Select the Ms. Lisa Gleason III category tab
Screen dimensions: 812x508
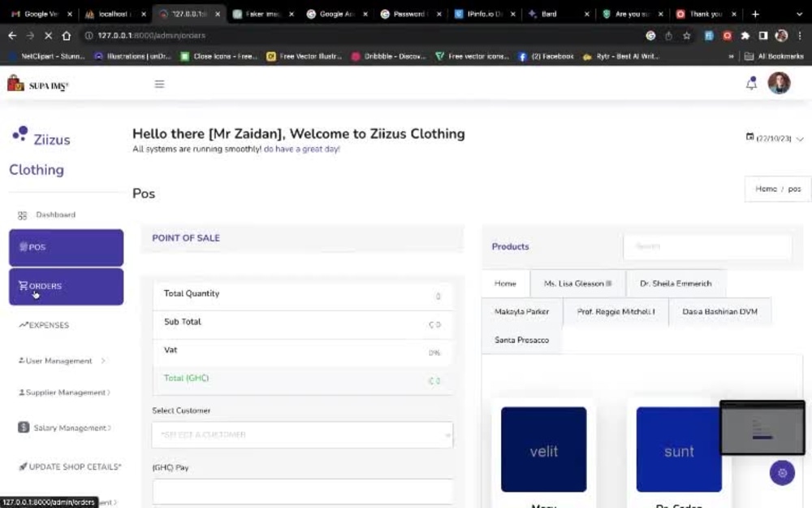(577, 284)
